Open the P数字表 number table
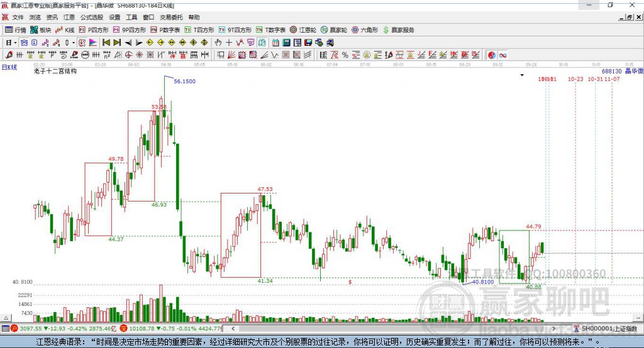Screen dimensions: 644x348 pos(165,30)
